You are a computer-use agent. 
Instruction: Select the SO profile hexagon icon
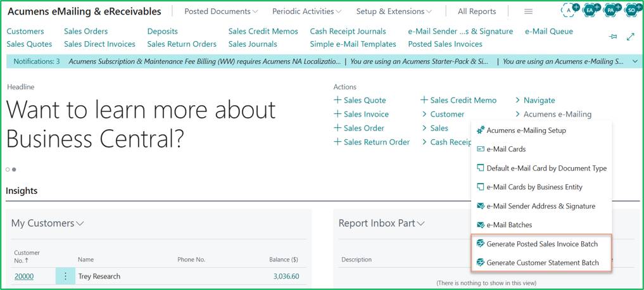coord(633,10)
